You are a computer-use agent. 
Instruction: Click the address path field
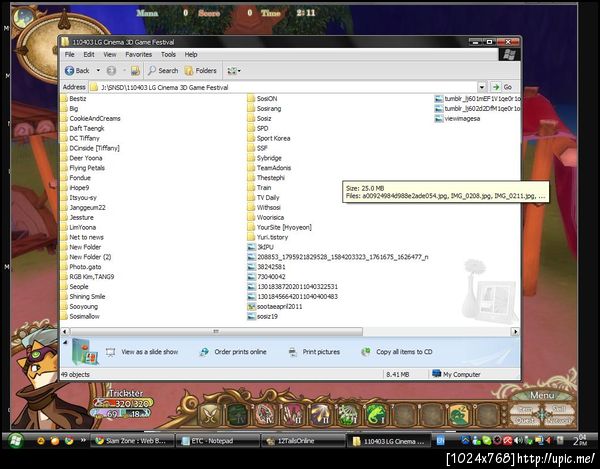click(283, 87)
